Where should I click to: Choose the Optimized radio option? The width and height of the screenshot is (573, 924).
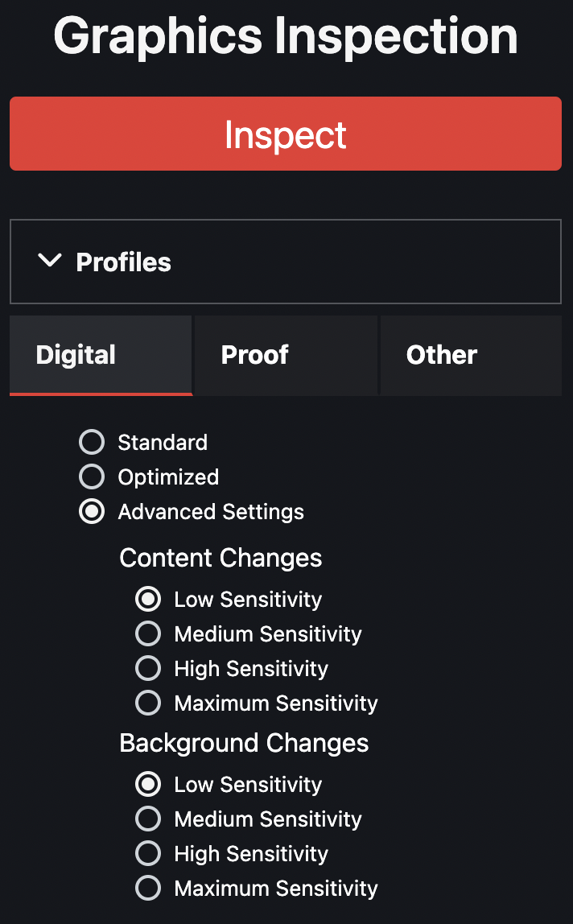[x=92, y=476]
